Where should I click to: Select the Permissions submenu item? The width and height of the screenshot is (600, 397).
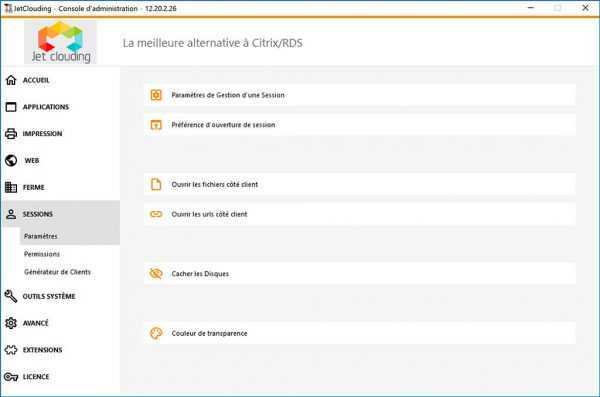click(x=42, y=254)
